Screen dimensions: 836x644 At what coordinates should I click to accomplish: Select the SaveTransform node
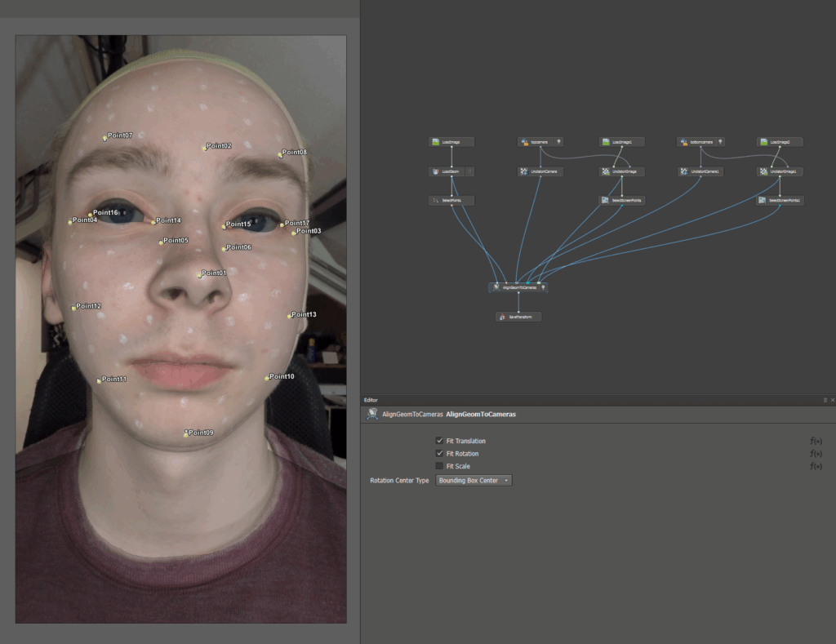click(519, 317)
